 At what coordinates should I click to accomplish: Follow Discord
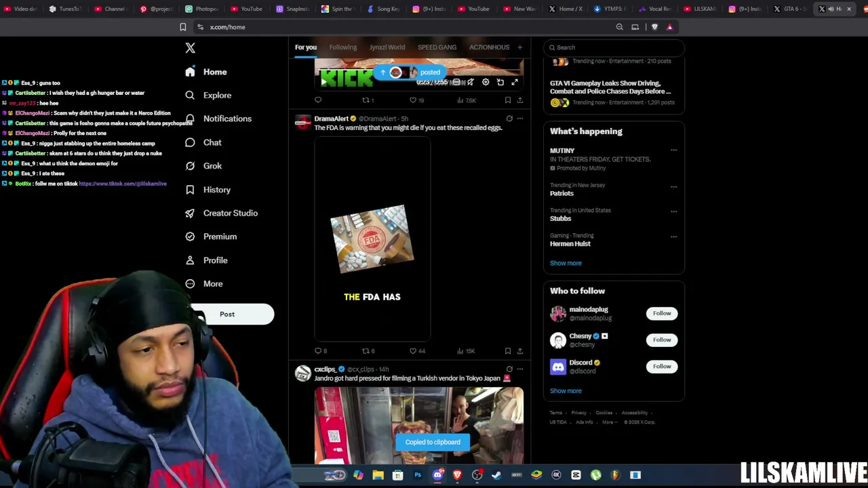[x=662, y=366]
